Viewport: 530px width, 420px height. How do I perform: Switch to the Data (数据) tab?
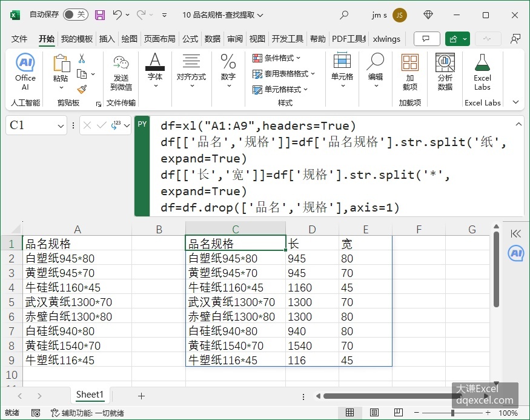pos(212,39)
